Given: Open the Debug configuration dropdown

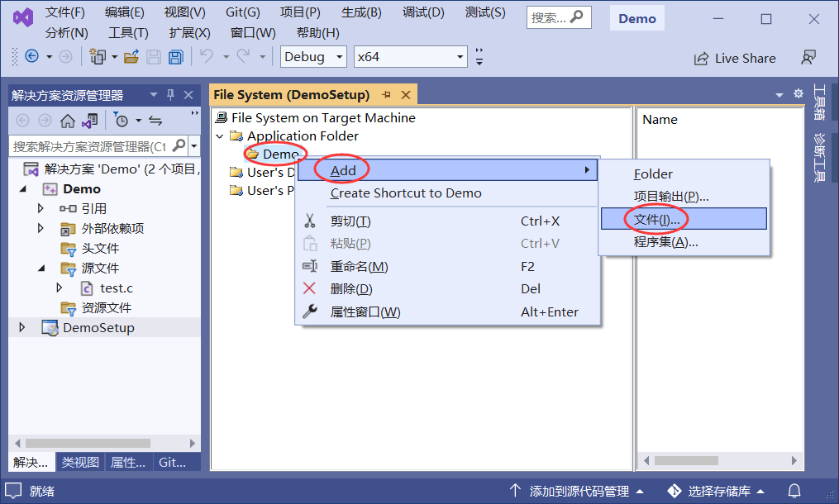Looking at the screenshot, I should click(314, 57).
